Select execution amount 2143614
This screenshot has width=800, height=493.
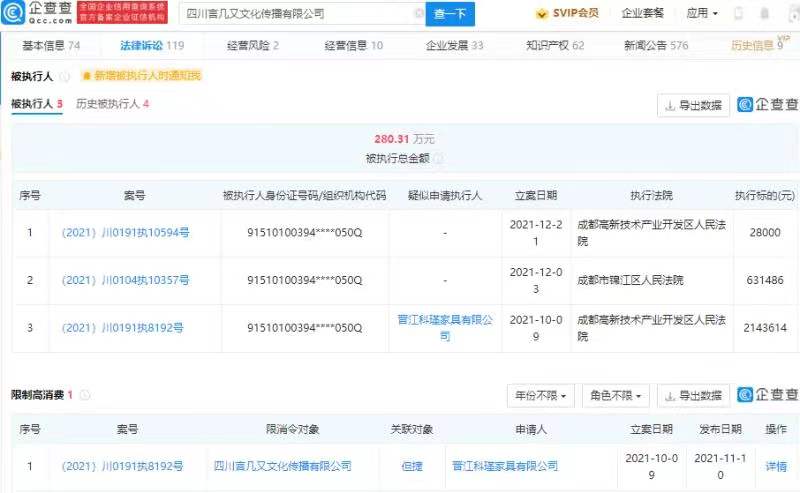point(765,328)
